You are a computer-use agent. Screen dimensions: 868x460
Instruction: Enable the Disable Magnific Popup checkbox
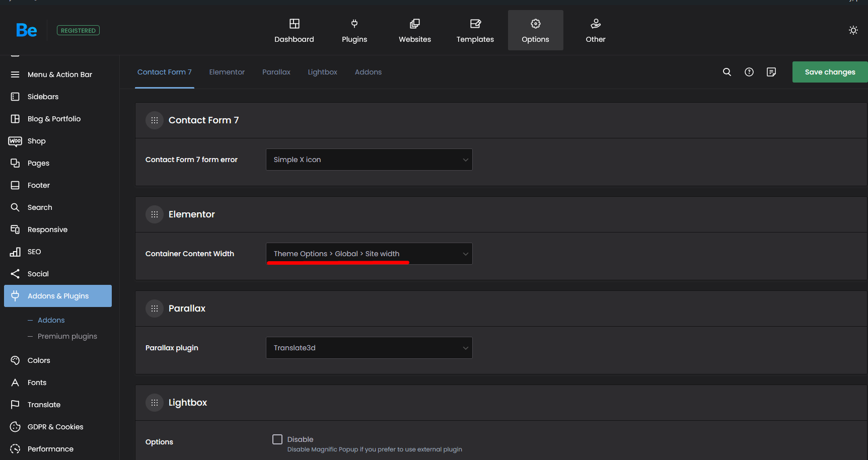(277, 439)
